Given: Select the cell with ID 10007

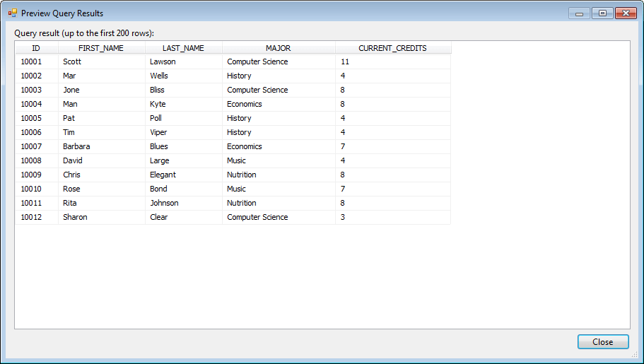Looking at the screenshot, I should coord(37,147).
